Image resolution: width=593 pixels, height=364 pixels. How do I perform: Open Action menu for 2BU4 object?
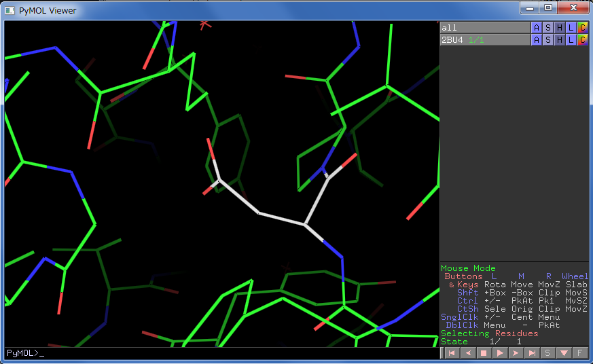point(536,40)
